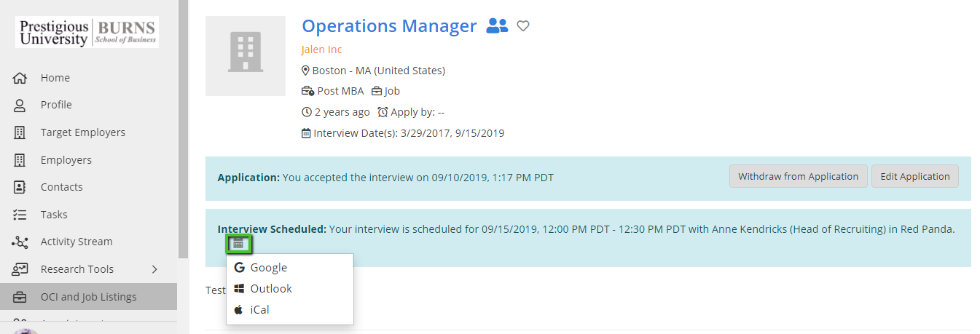Choose Outlook from the calendar dropdown

[x=270, y=289]
